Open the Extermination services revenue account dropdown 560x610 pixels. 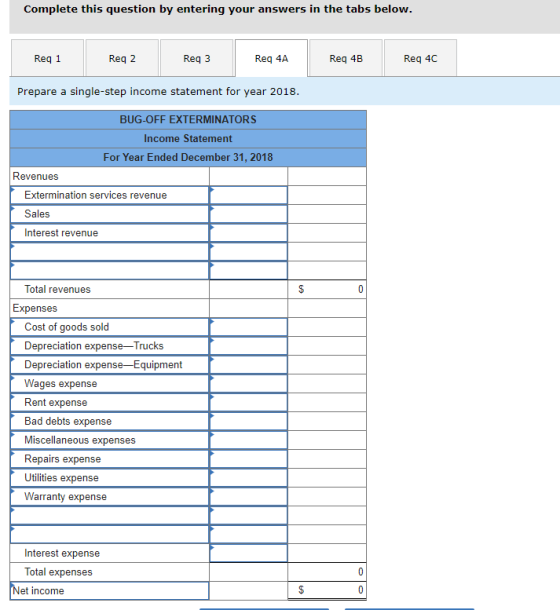tap(110, 195)
